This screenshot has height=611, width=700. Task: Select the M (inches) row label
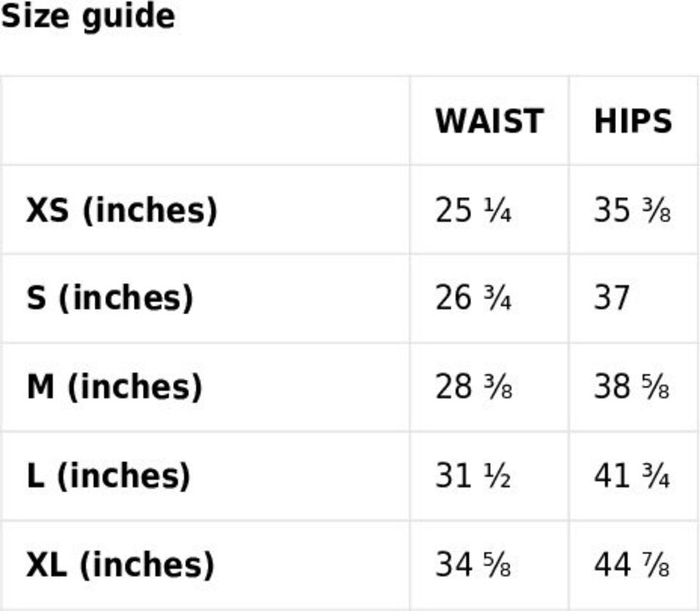tap(114, 387)
